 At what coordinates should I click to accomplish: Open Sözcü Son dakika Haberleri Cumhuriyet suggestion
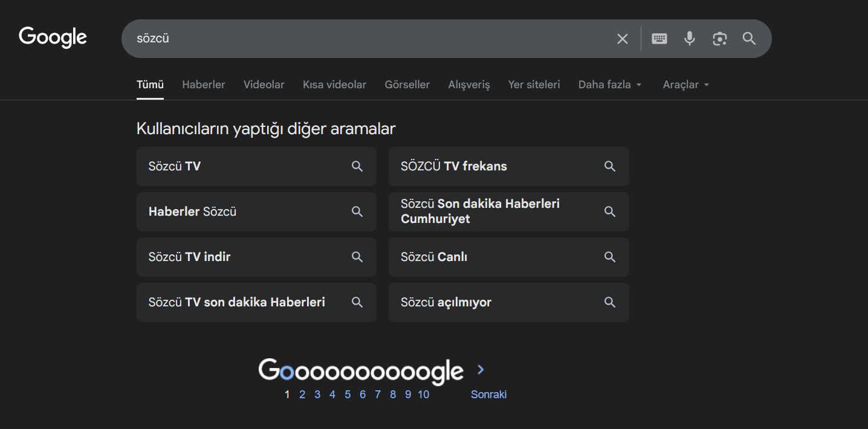coord(509,211)
